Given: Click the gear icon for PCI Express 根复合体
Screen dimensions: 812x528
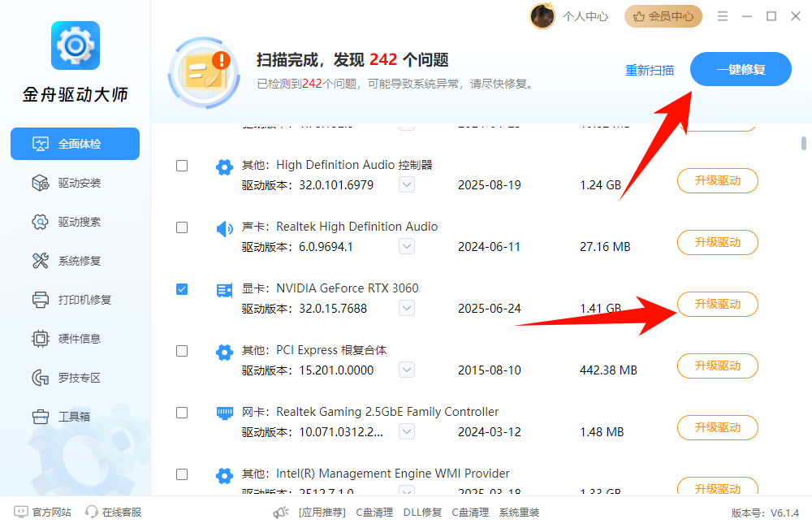Looking at the screenshot, I should point(224,353).
